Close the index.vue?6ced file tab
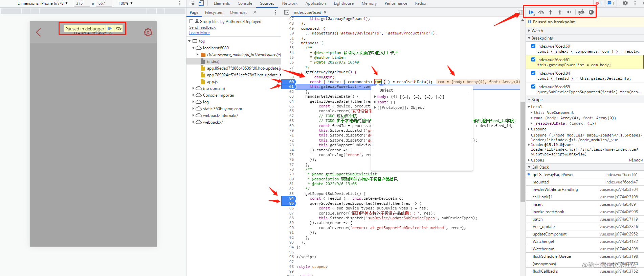This screenshot has width=644, height=276. click(x=325, y=12)
